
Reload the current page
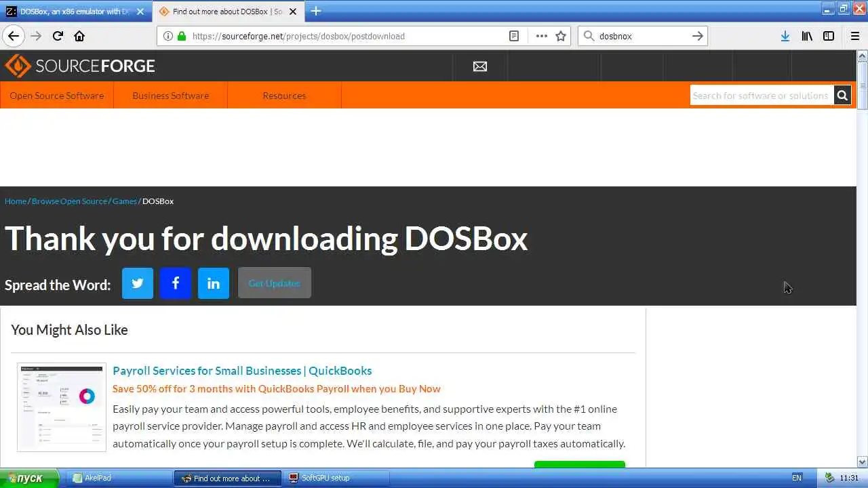point(58,36)
